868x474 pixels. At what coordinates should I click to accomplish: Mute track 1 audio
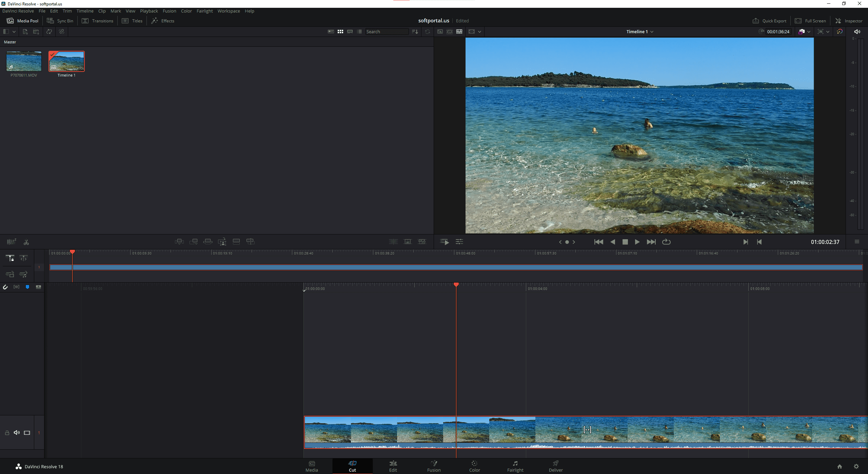[x=17, y=433]
